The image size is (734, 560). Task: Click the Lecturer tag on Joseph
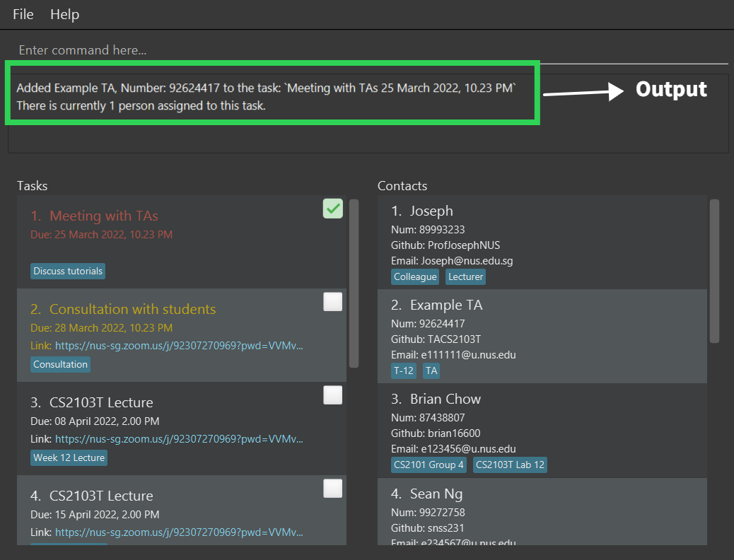coord(465,276)
